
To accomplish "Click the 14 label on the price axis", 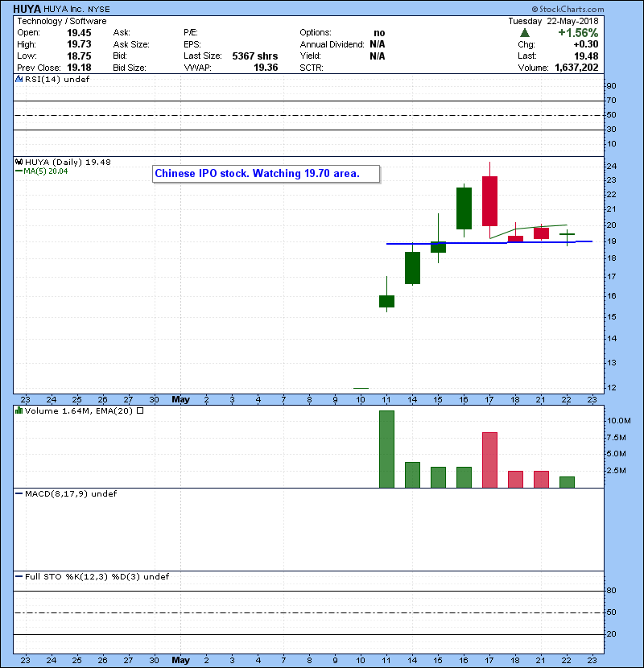I will tap(611, 339).
